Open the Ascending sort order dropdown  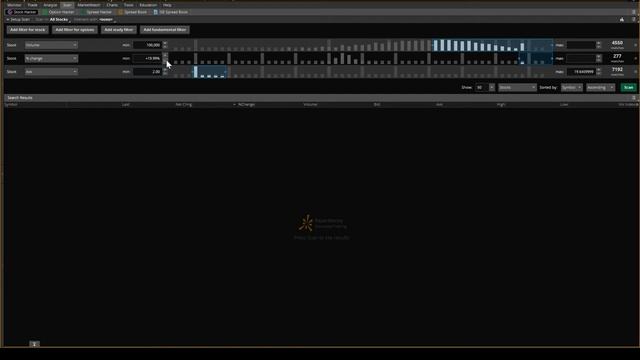tap(600, 87)
